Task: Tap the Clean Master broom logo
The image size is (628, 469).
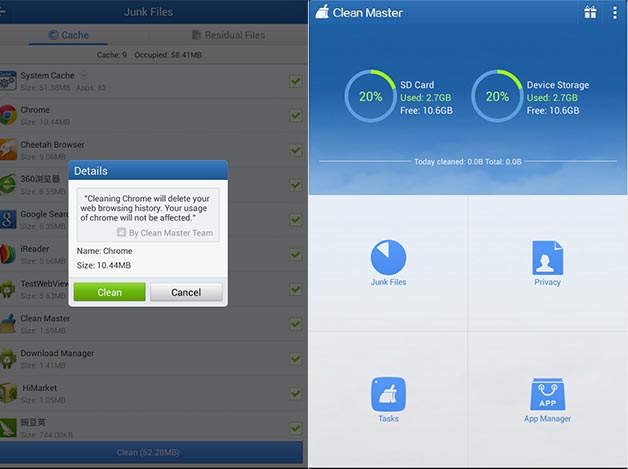Action: coord(322,12)
